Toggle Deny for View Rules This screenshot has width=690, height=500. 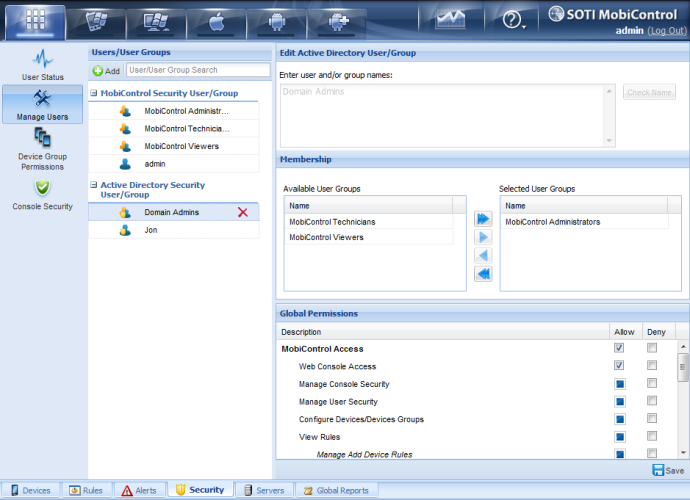(652, 436)
